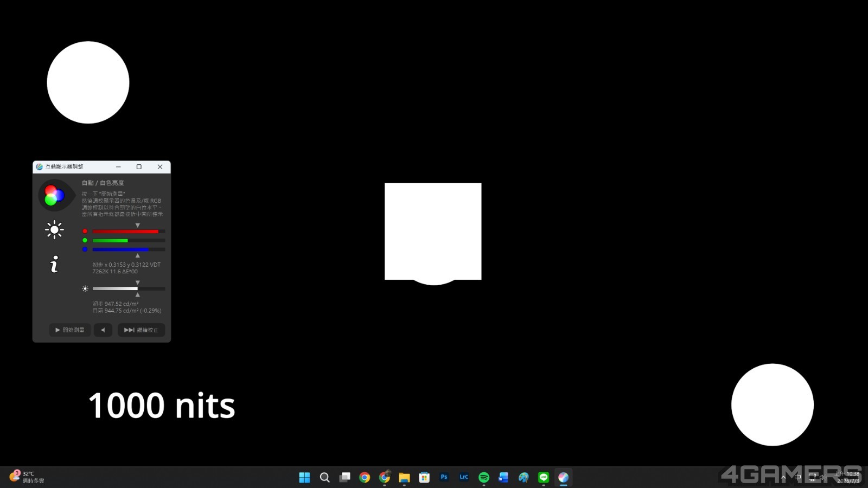Open the info tab with i icon
This screenshot has width=868, height=488.
tap(54, 265)
